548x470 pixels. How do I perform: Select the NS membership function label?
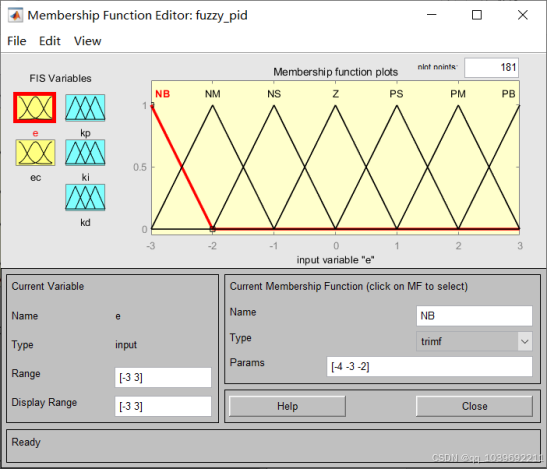click(x=274, y=94)
